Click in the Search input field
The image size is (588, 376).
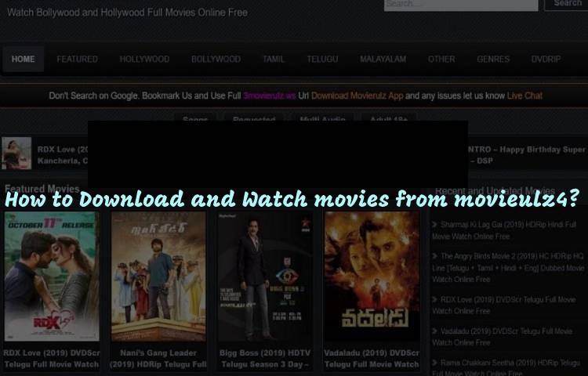(460, 4)
